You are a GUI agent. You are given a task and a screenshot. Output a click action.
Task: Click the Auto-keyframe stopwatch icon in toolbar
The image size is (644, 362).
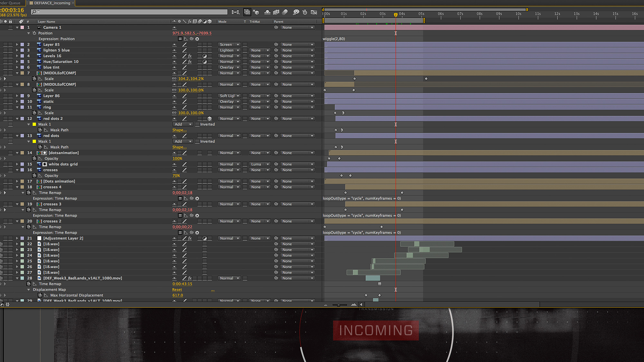point(305,12)
